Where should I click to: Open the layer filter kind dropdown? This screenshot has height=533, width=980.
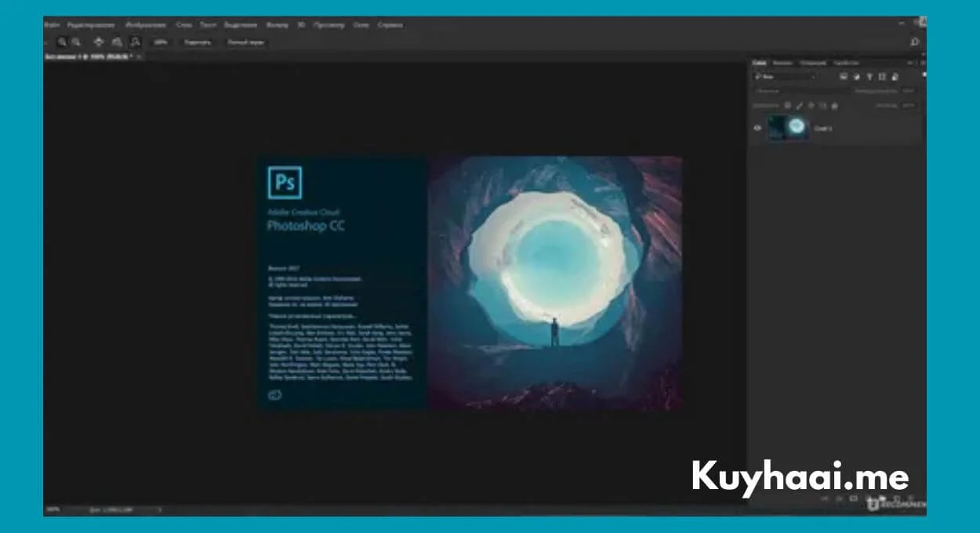(786, 77)
